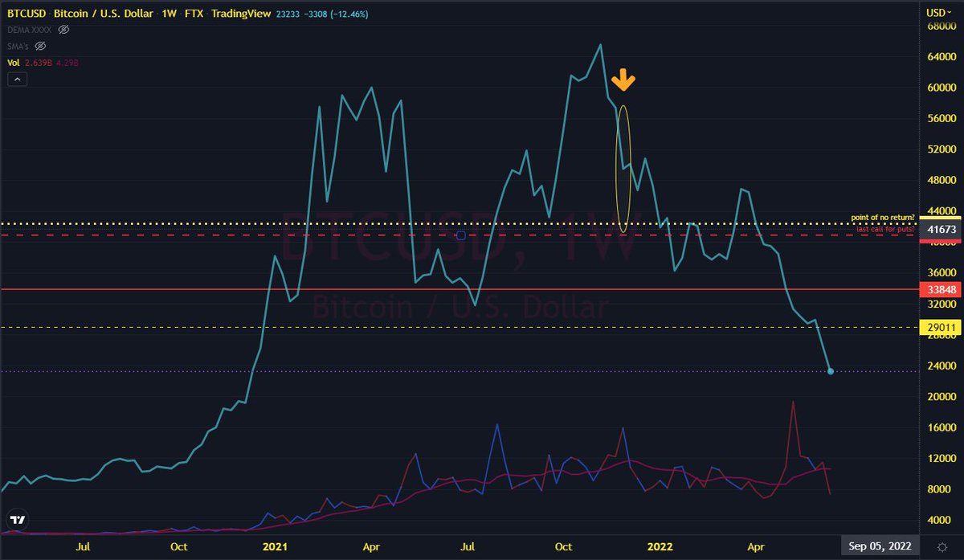964x560 pixels.
Task: Click the square anchor handle on dashed red line
Action: point(461,235)
